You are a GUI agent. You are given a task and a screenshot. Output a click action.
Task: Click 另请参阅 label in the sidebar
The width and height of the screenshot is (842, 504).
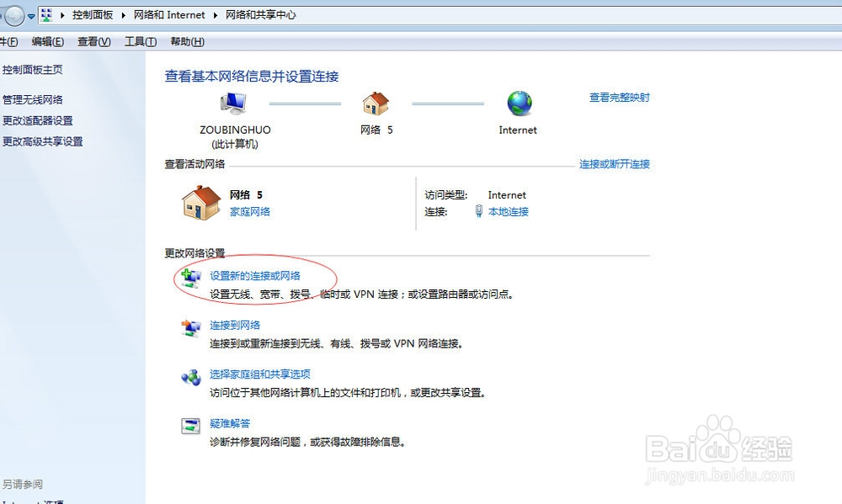click(23, 484)
